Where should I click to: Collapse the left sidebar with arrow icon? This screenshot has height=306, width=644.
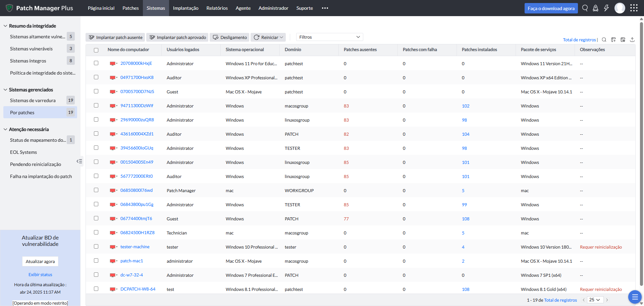click(79, 161)
